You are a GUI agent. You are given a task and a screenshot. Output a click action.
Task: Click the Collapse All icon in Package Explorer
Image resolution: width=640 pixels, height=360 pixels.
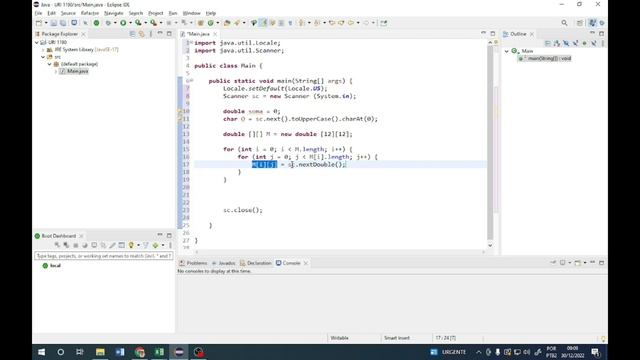pos(132,34)
